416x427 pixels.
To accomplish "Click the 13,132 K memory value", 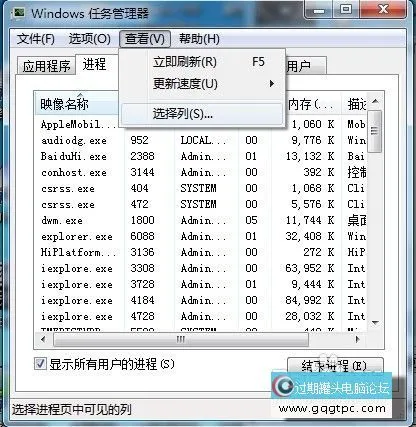I will click(310, 156).
